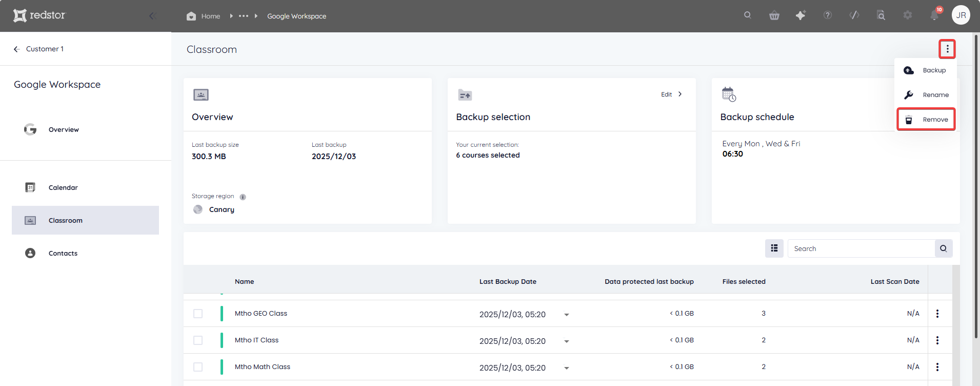Image resolution: width=980 pixels, height=386 pixels.
Task: Go back to Customer 1
Action: pyautogui.click(x=39, y=49)
